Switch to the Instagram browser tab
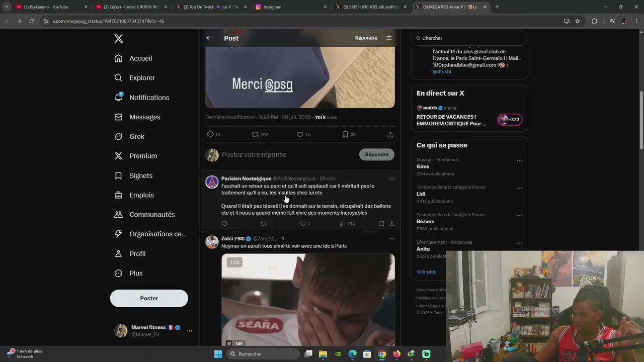 [291, 7]
